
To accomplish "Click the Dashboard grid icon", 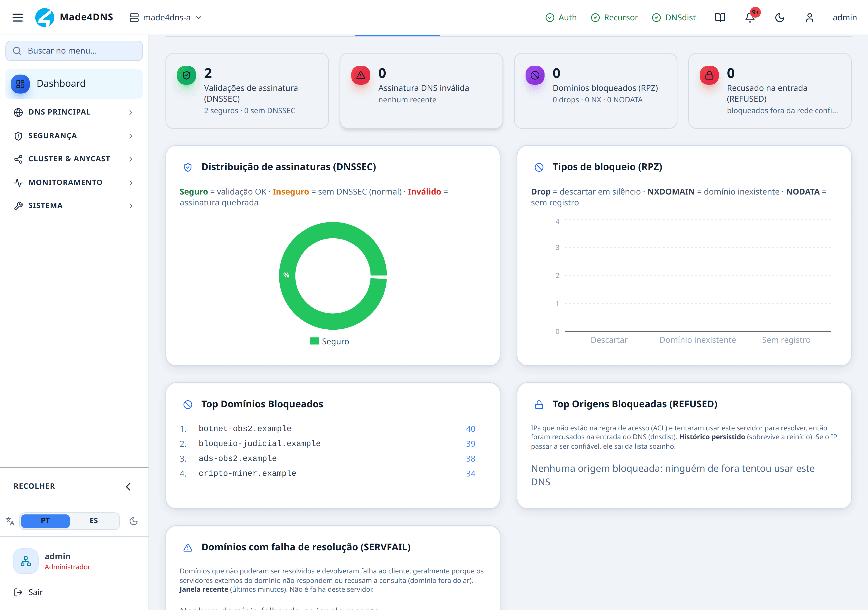I will [x=20, y=84].
